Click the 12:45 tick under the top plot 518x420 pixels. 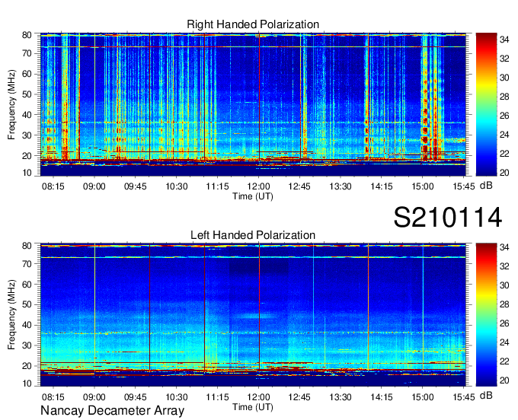[299, 186]
